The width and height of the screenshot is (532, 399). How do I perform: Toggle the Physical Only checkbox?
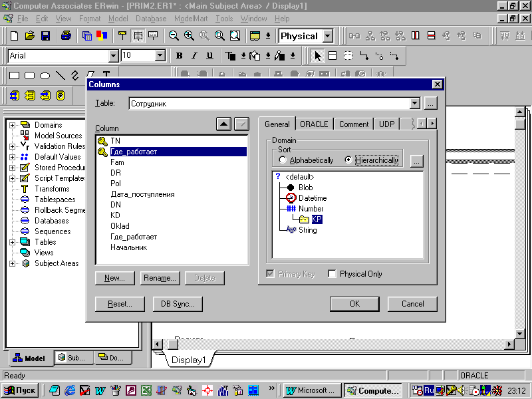pos(332,273)
